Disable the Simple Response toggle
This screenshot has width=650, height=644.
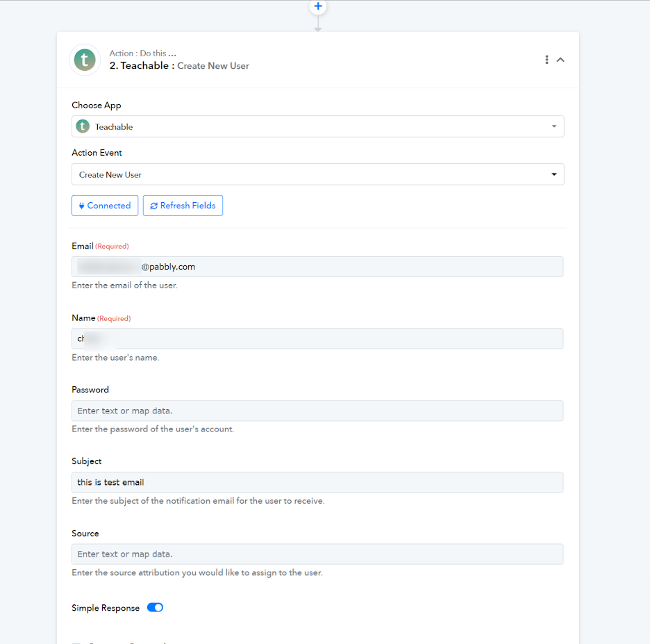coord(155,608)
